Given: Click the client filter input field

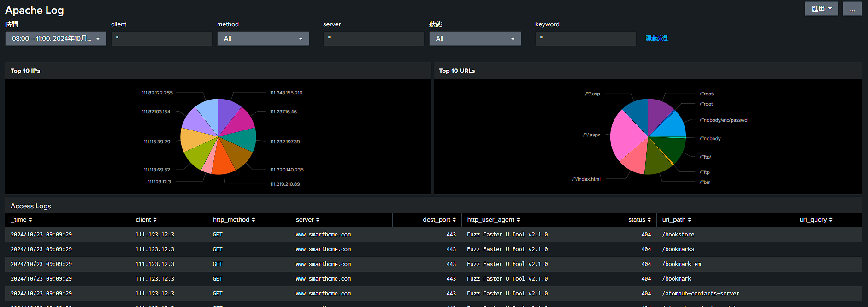Looking at the screenshot, I should [x=162, y=39].
